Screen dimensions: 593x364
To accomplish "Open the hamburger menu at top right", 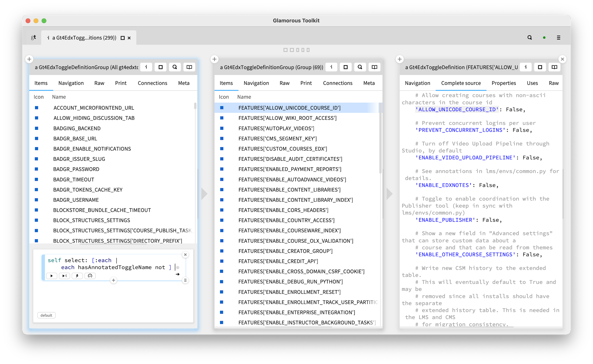I will 559,38.
